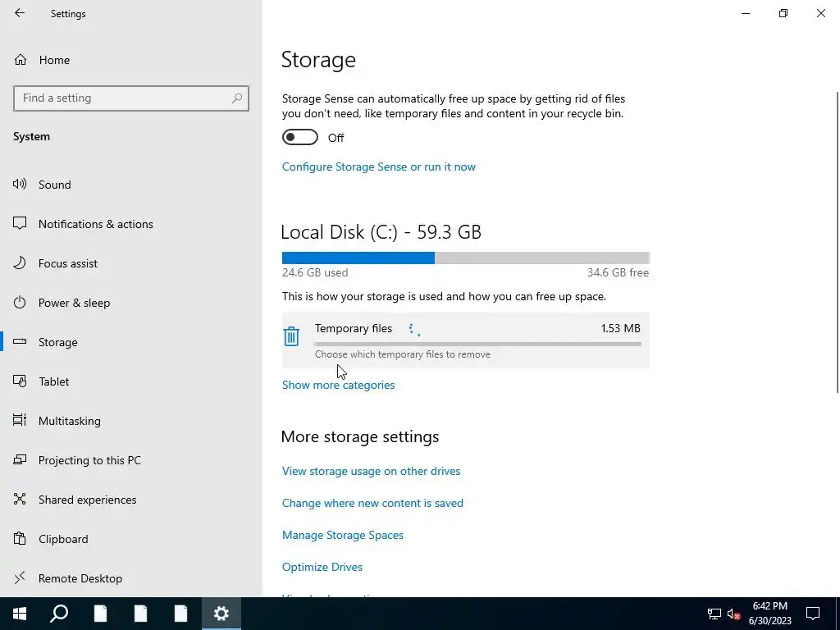Select Projecting to this PC entry
The image size is (840, 630).
[89, 460]
